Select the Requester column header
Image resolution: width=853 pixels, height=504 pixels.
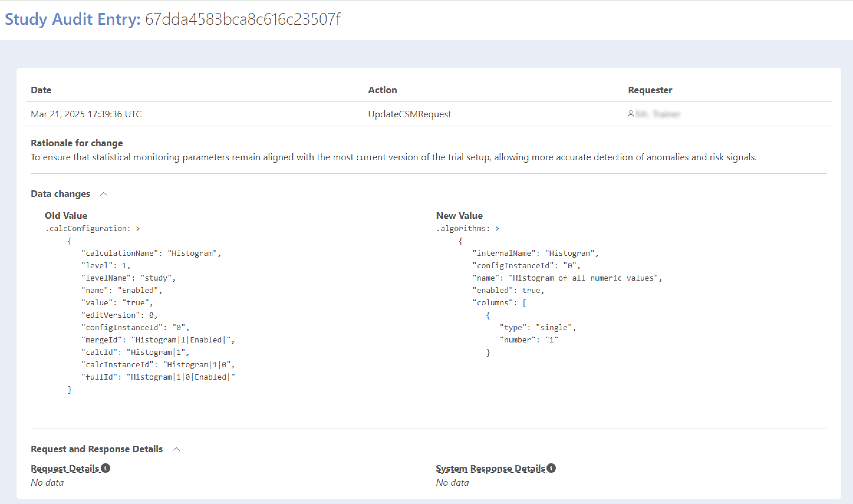click(x=650, y=90)
